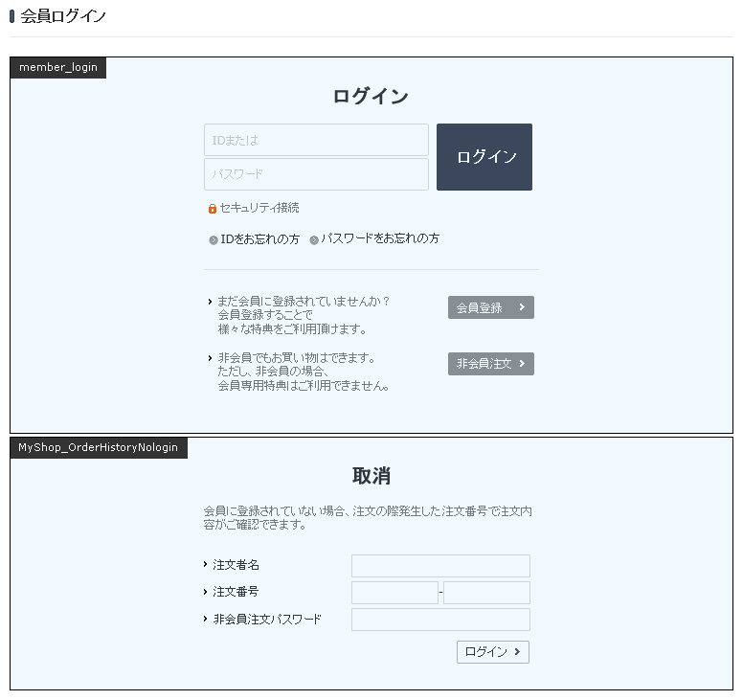
Task: Click the round bullet icon before IDをお忘れの方
Action: pos(214,240)
